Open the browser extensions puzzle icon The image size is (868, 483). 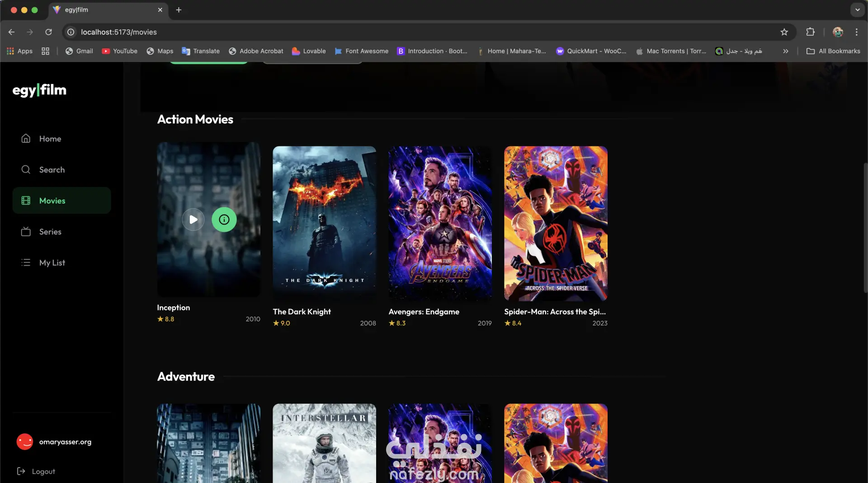click(x=810, y=32)
